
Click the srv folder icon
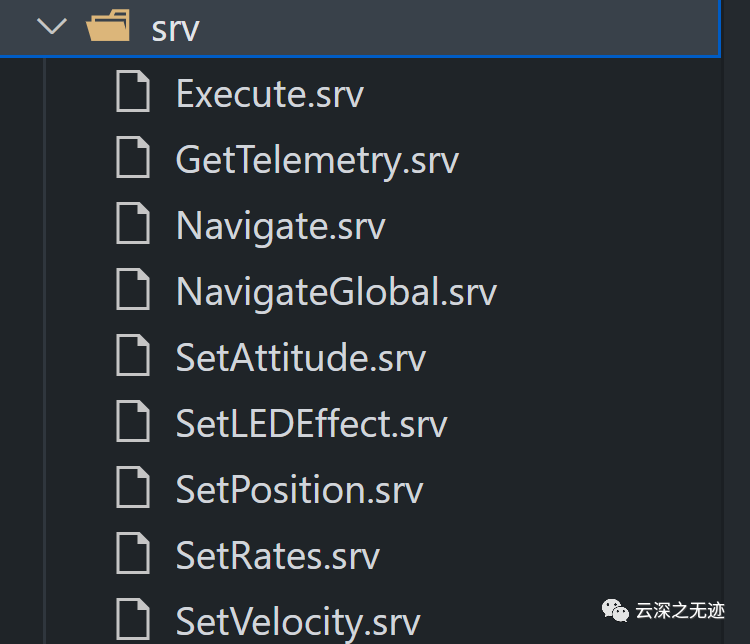tap(109, 27)
